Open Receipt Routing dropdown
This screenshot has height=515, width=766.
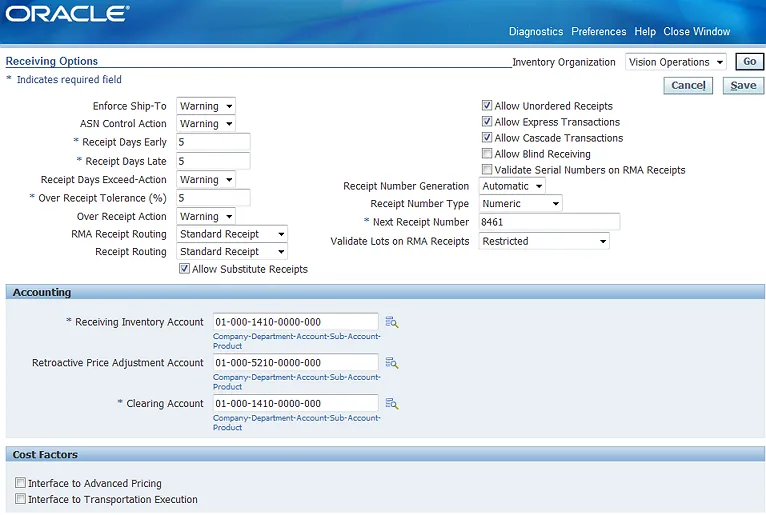(232, 252)
